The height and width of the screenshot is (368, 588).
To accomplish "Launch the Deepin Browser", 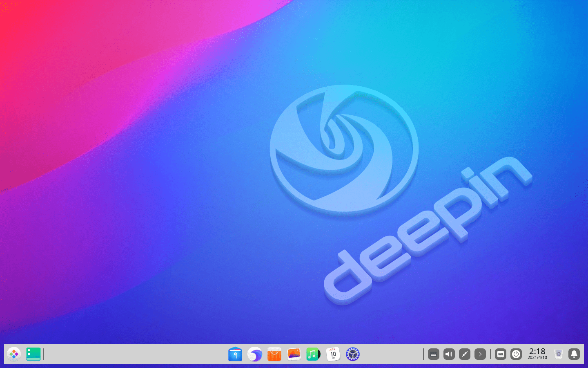I will point(255,354).
